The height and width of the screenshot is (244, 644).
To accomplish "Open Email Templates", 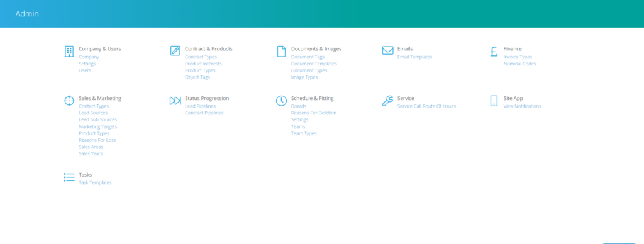I will tap(414, 57).
